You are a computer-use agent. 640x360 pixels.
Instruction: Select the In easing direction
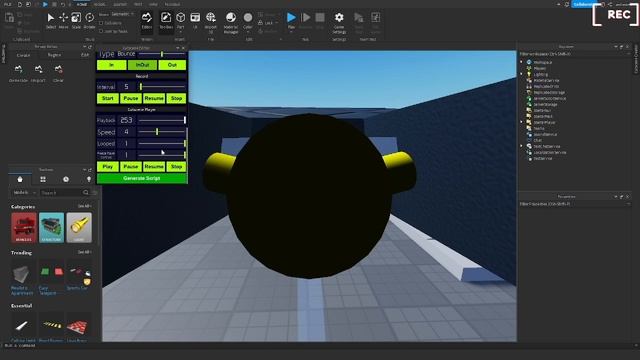[111, 65]
